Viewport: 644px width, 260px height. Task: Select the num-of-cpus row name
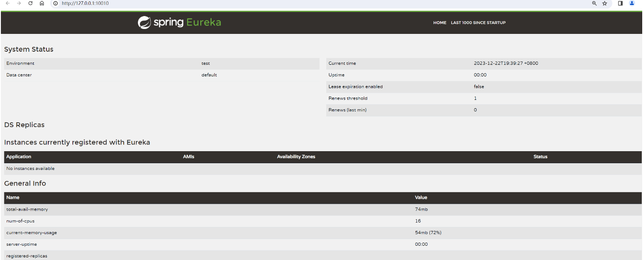[x=20, y=221]
